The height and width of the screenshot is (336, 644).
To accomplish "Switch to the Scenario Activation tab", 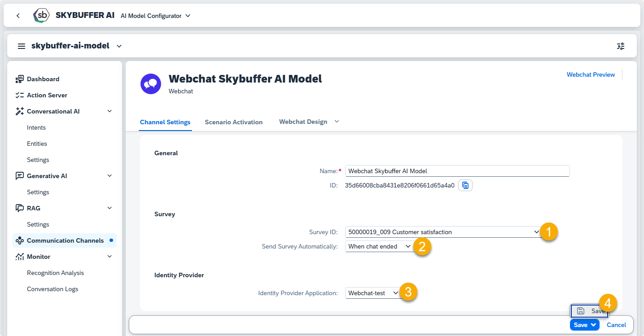I will pyautogui.click(x=233, y=122).
